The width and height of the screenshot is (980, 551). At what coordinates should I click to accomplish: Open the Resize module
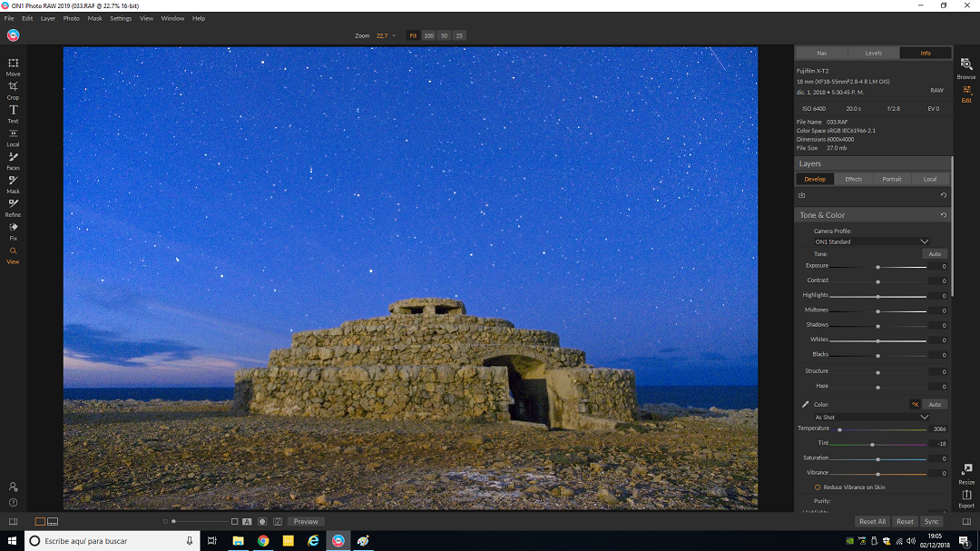[966, 474]
